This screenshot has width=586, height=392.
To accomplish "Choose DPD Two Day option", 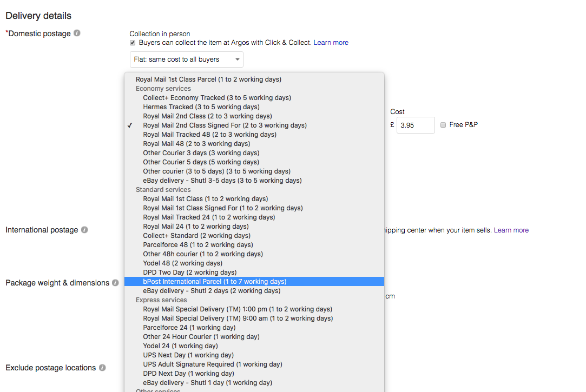I will click(x=254, y=272).
